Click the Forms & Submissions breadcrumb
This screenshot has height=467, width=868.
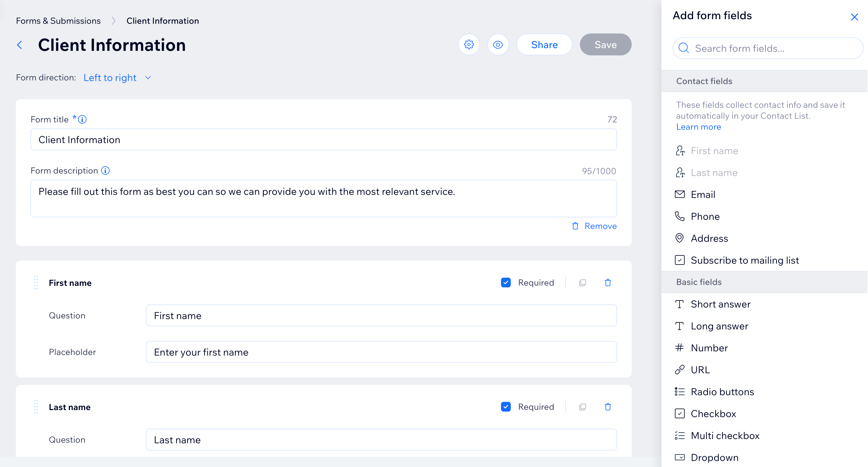(58, 21)
